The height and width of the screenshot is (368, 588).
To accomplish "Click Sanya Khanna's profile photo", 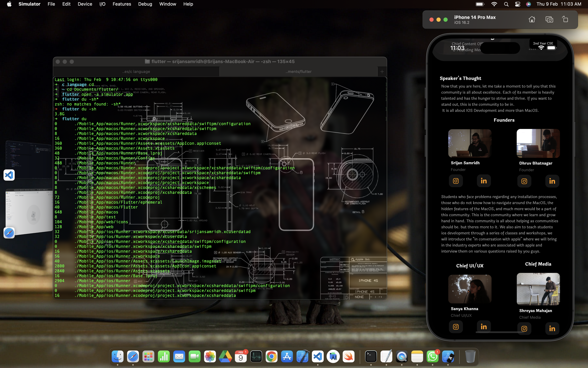I will 470,289.
